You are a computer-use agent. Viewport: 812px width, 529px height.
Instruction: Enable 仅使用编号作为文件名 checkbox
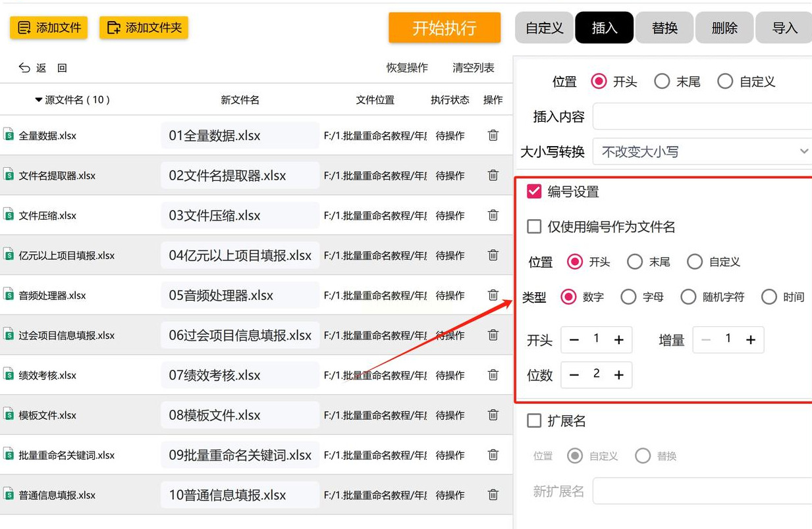[534, 227]
